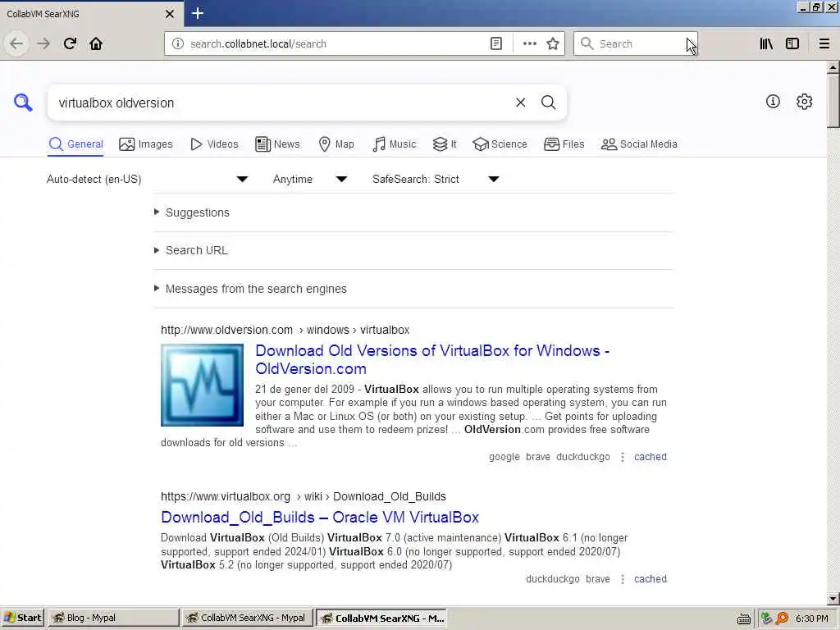Submit search with magnifier button

[548, 103]
